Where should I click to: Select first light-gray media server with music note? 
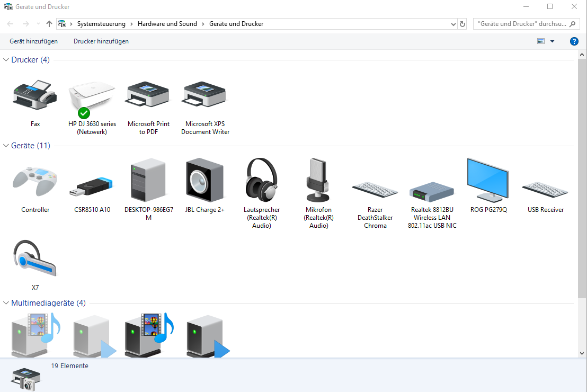coord(35,335)
